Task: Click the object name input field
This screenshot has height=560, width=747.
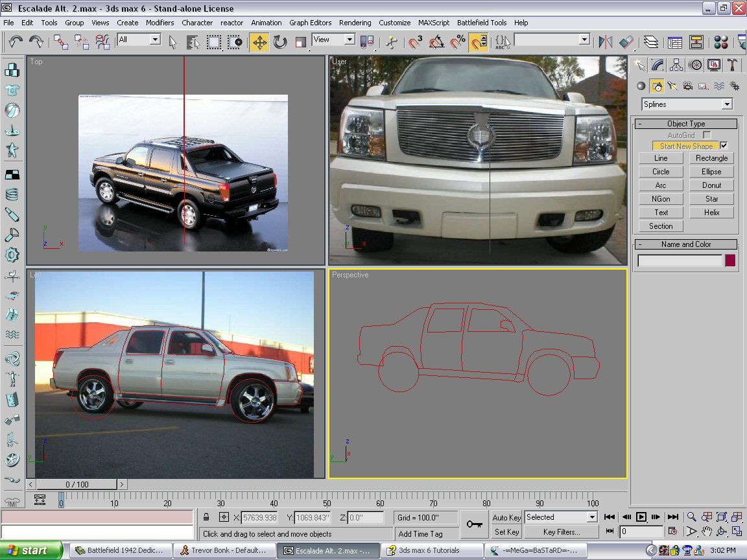Action: click(680, 261)
